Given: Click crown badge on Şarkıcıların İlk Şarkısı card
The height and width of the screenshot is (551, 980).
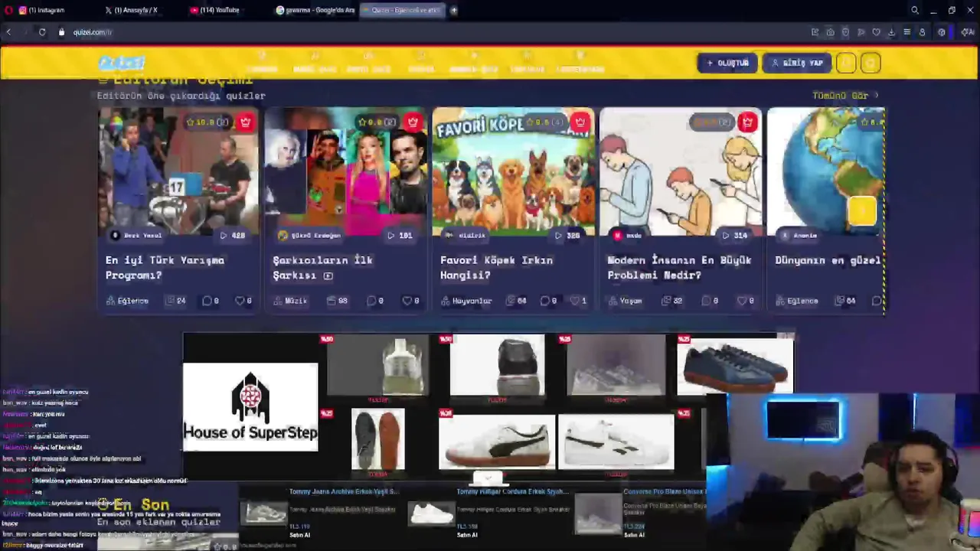Looking at the screenshot, I should [413, 122].
